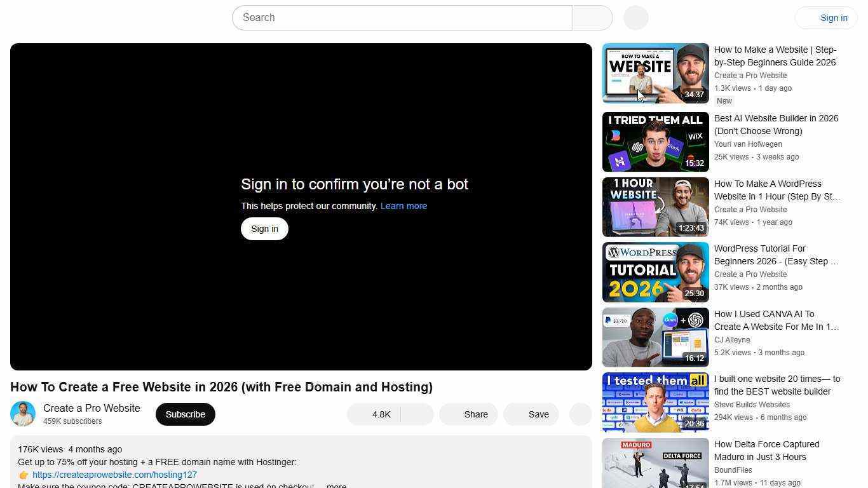Click Sign in inside the video player

coord(264,228)
